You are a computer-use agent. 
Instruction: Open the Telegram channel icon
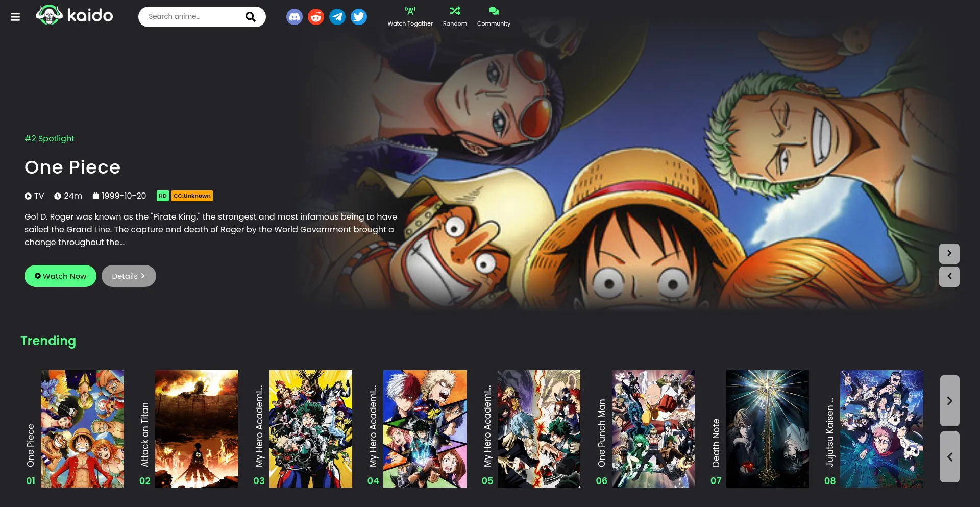pos(337,17)
